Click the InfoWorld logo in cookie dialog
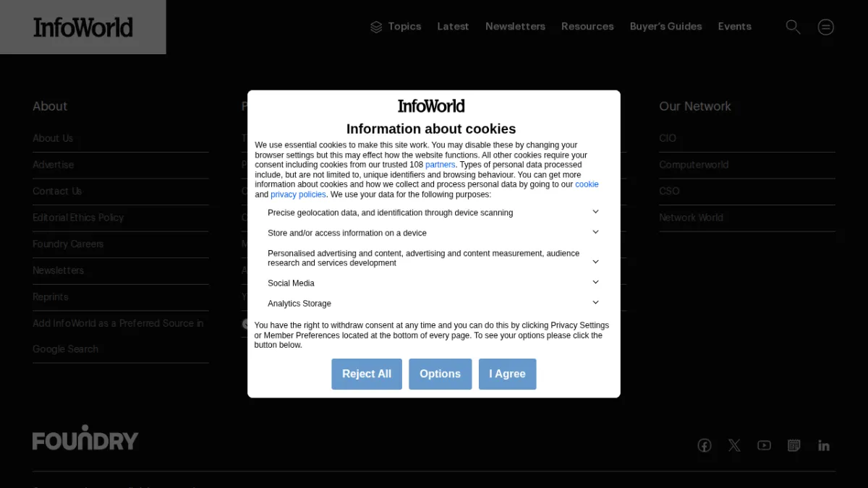Viewport: 868px width, 488px height. pos(431,106)
